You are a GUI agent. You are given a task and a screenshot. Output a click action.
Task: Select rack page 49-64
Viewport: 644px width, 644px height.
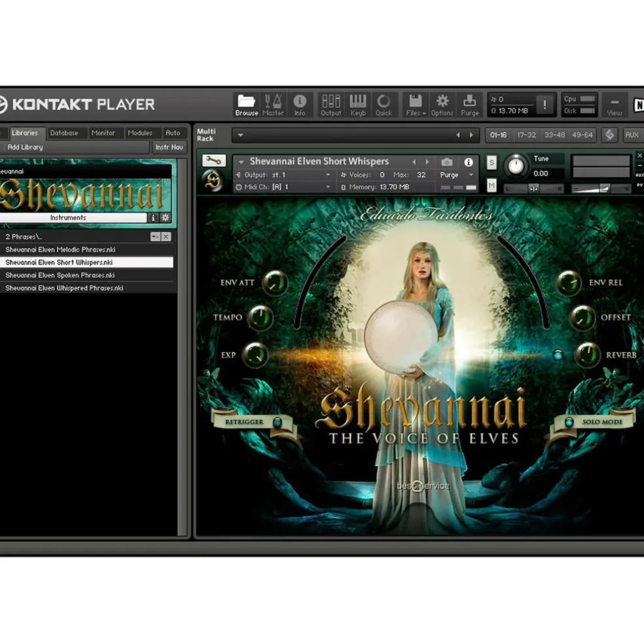(582, 135)
